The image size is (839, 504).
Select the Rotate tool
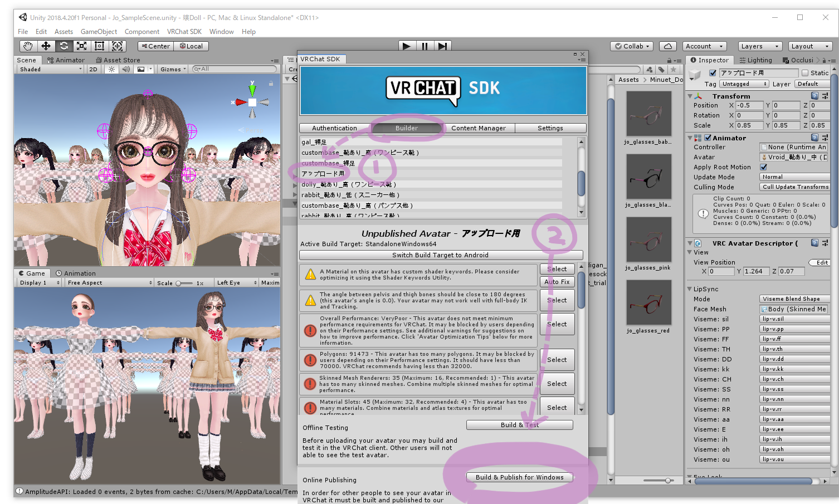(64, 46)
